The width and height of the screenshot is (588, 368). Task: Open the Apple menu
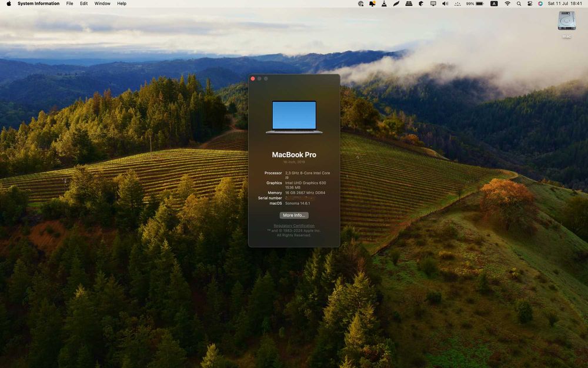(9, 4)
